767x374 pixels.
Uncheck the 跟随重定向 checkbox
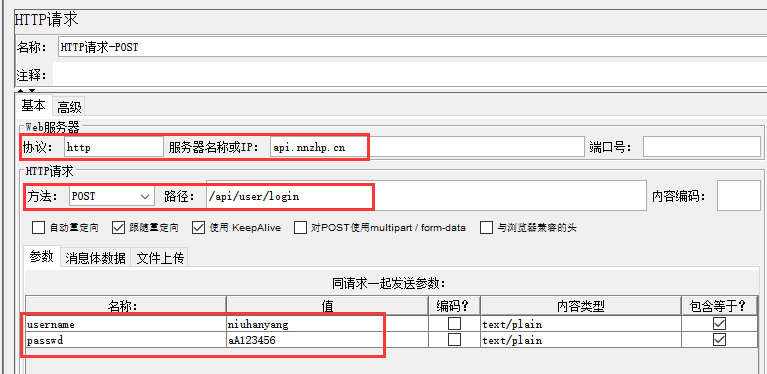pyautogui.click(x=119, y=228)
